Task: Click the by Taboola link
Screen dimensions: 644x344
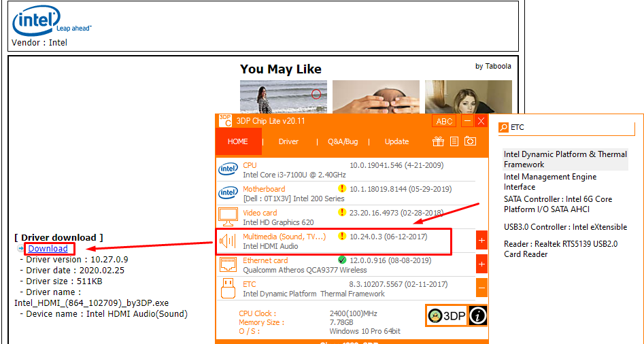Action: [x=493, y=66]
